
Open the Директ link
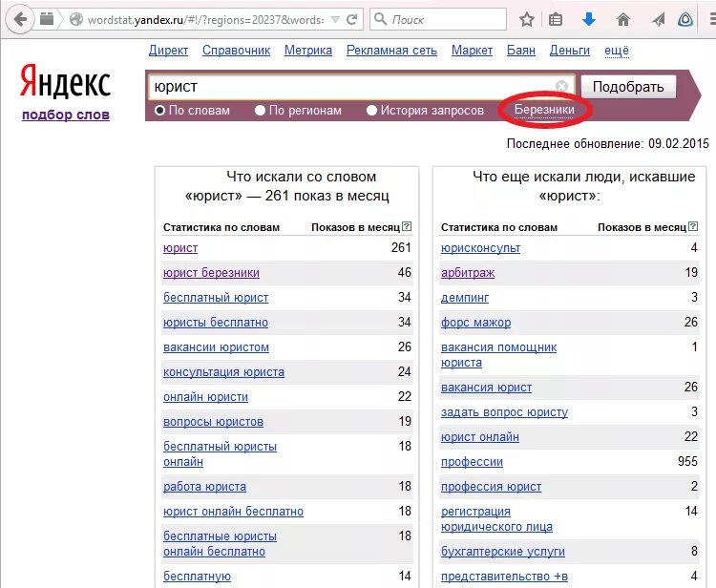click(x=168, y=51)
